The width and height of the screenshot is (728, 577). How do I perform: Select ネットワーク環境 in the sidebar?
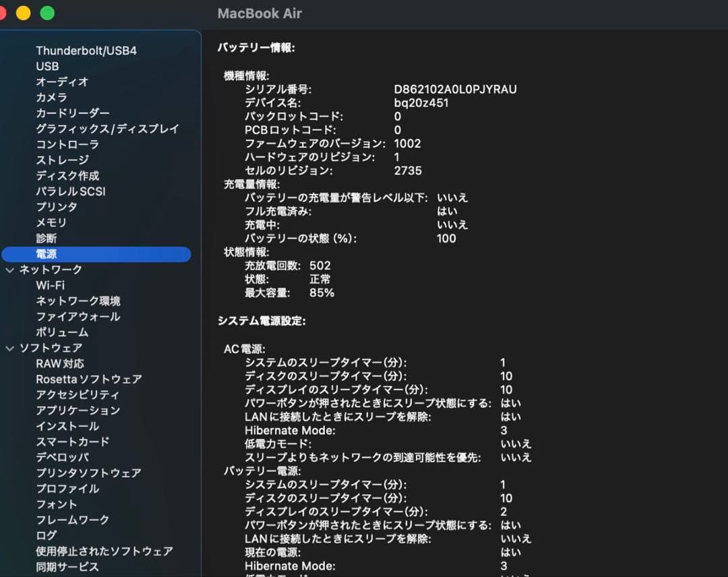tap(78, 301)
